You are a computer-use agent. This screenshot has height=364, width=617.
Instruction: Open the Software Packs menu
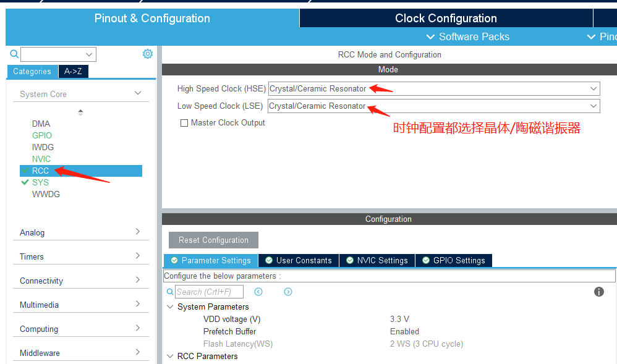pos(468,36)
